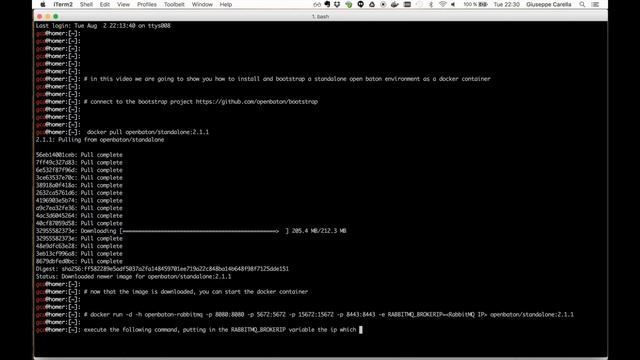Click the black round chat icon
The image size is (640, 360).
pyautogui.click(x=360, y=4)
